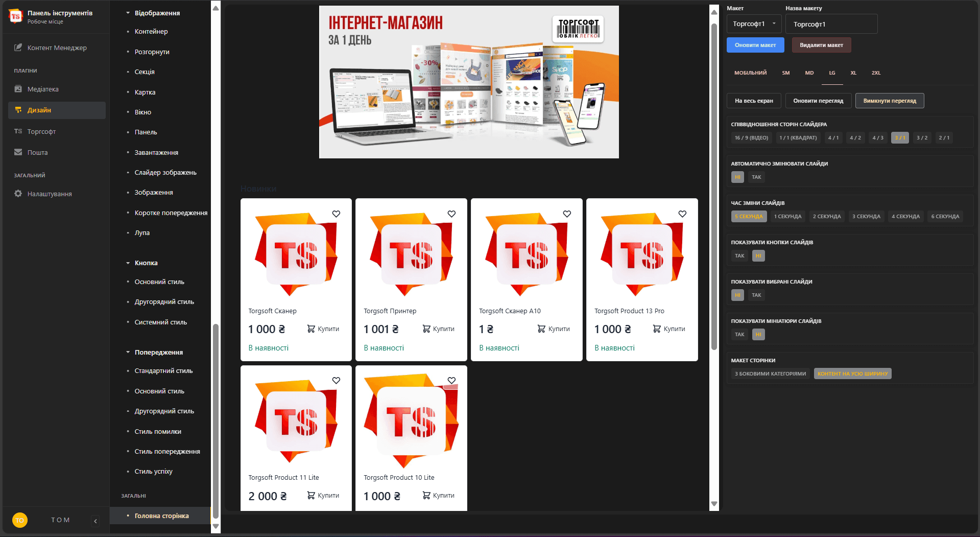Buy Torgsoft Сканер via Купити

click(x=323, y=329)
